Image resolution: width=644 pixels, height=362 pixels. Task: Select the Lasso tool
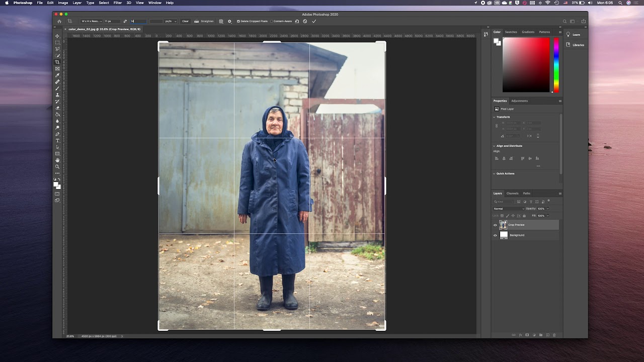click(57, 49)
